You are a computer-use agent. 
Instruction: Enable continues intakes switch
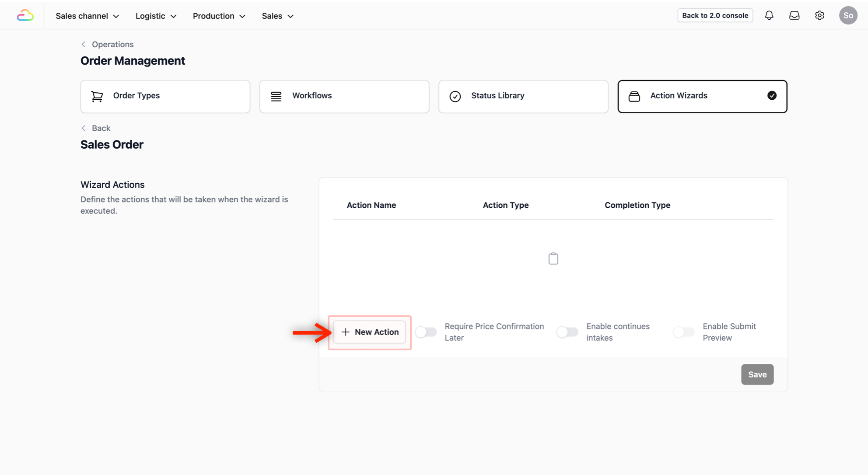(567, 332)
